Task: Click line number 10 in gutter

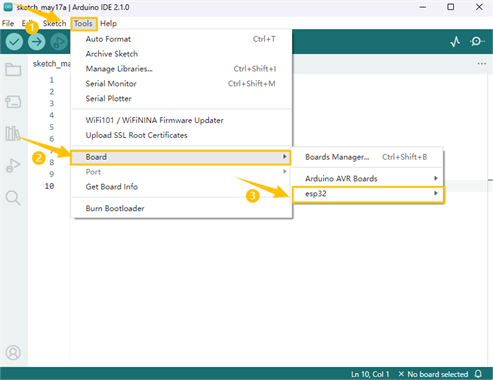Action: pos(49,186)
